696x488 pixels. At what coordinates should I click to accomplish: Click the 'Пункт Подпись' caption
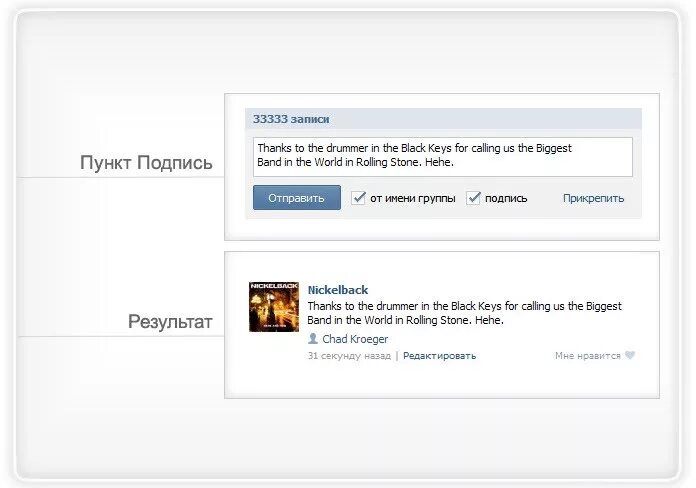tap(146, 163)
